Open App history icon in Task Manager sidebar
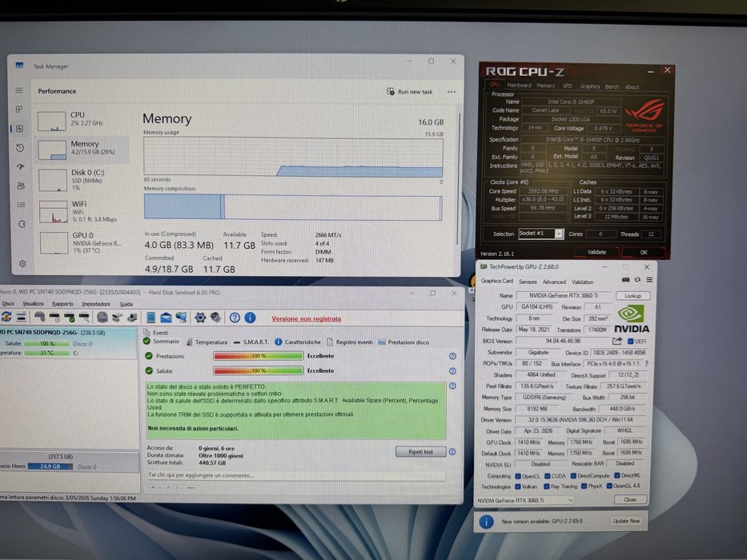 (x=20, y=148)
